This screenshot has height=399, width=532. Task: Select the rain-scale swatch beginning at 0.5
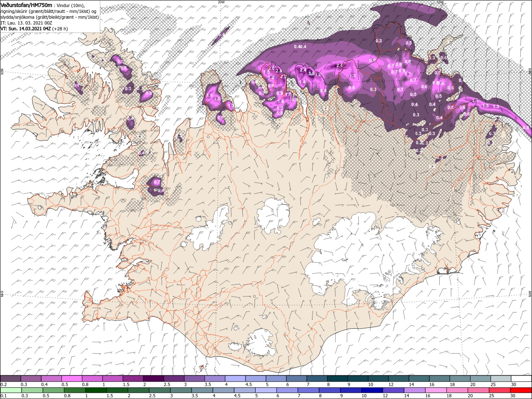(x=53, y=390)
